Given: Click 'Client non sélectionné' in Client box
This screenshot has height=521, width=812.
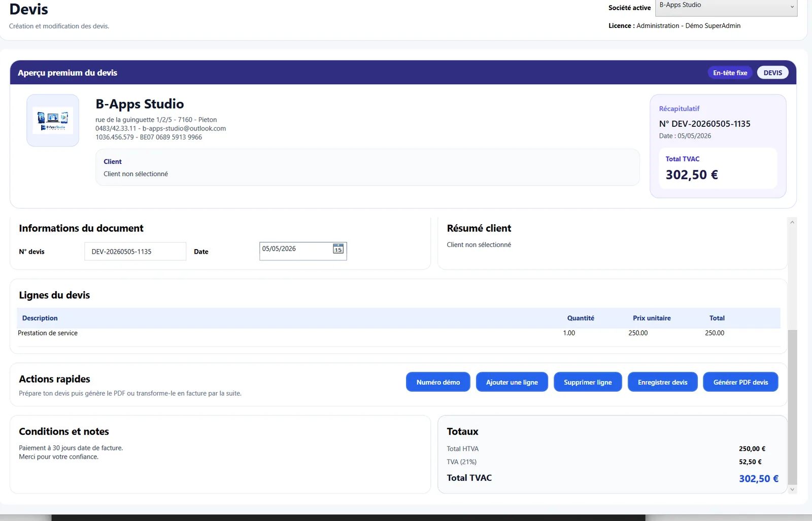Looking at the screenshot, I should (x=136, y=174).
